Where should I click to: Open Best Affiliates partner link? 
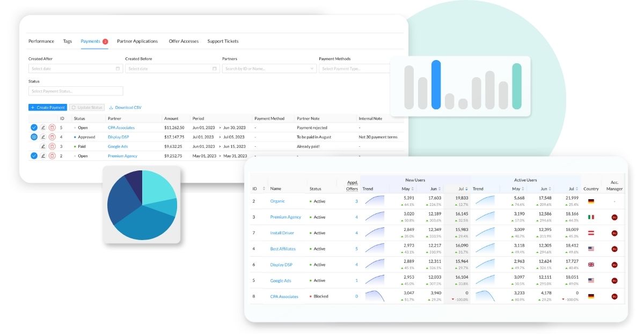tap(283, 249)
